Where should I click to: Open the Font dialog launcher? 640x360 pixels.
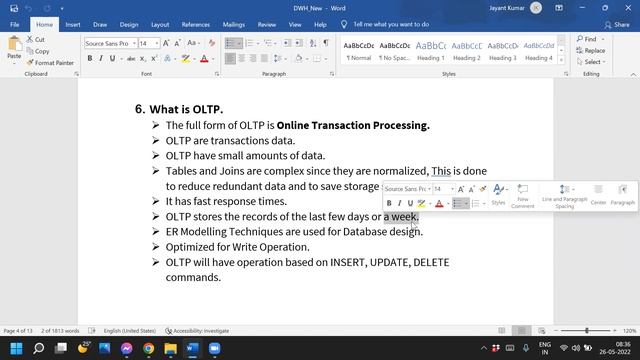click(x=217, y=74)
